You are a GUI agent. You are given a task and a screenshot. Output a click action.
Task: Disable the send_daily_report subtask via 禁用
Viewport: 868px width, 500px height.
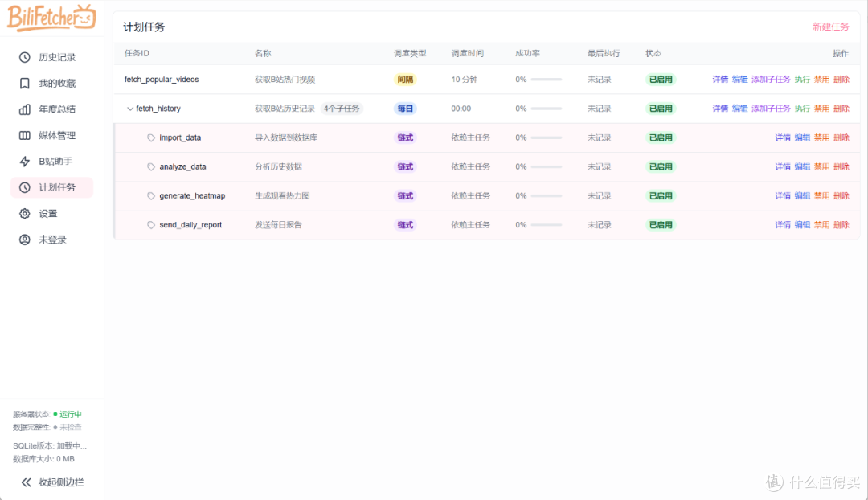821,225
